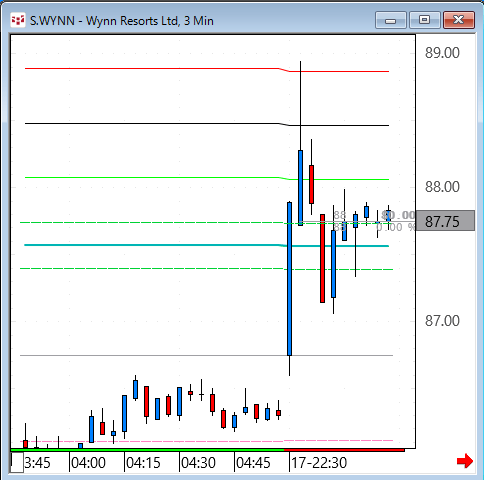The height and width of the screenshot is (480, 484).
Task: Click the CQG chart icon in title bar
Action: click(x=18, y=21)
